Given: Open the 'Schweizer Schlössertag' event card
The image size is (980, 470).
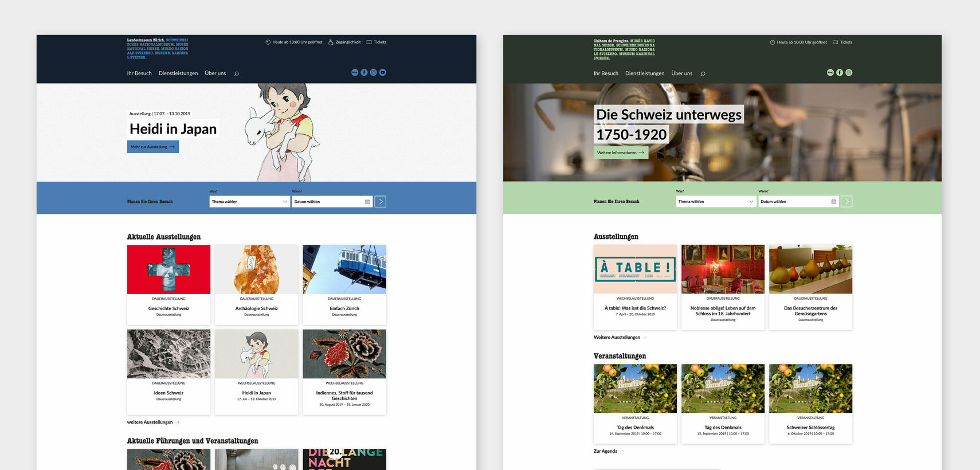Looking at the screenshot, I should [810, 404].
